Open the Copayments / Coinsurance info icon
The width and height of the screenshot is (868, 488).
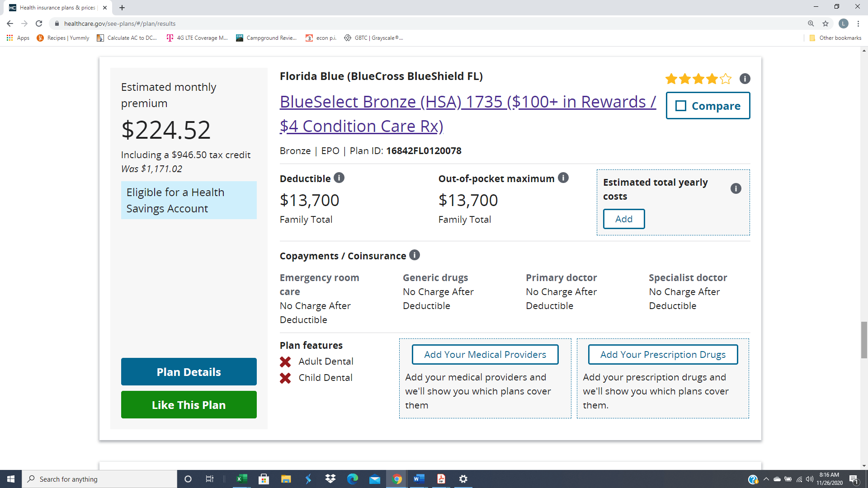tap(415, 255)
